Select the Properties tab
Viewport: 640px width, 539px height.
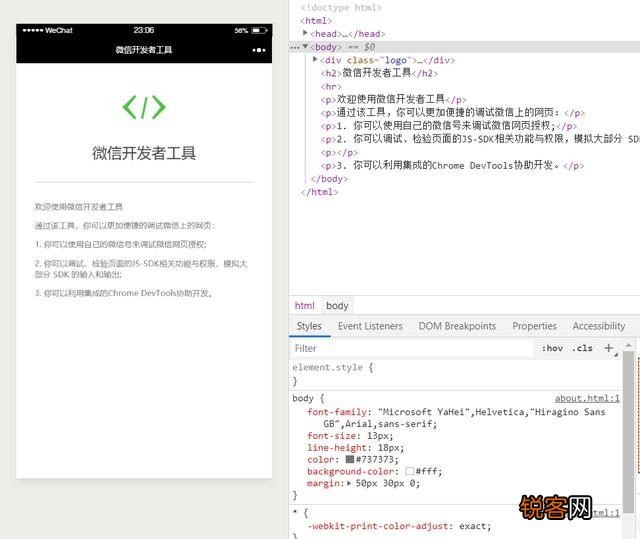coord(534,326)
